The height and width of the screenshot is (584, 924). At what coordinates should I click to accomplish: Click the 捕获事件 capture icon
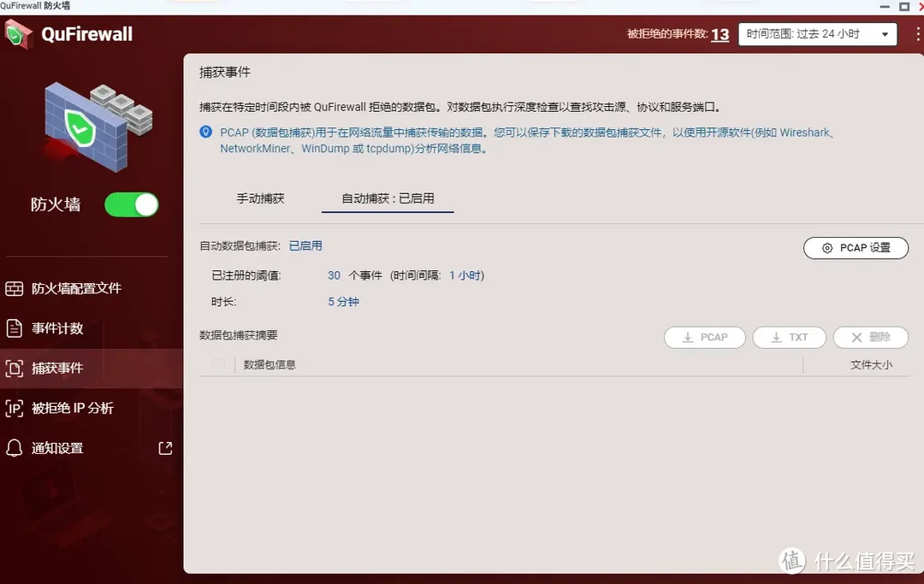click(15, 369)
